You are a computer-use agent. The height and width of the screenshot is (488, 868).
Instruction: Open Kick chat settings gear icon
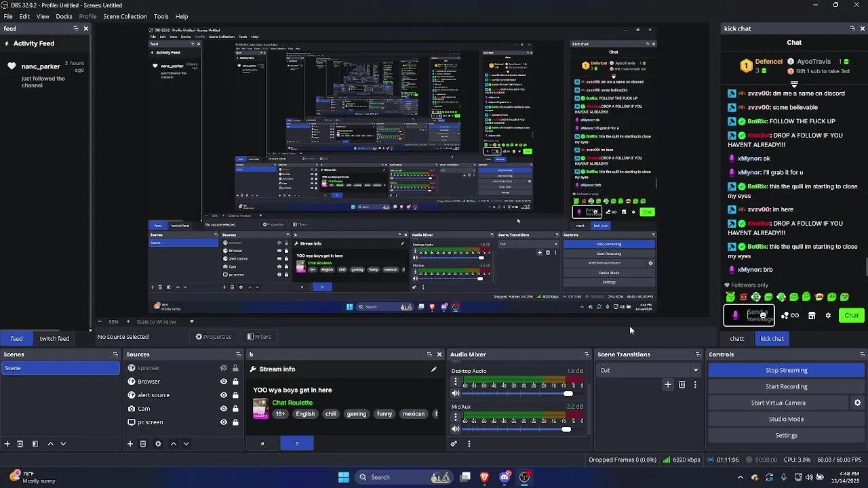(828, 315)
